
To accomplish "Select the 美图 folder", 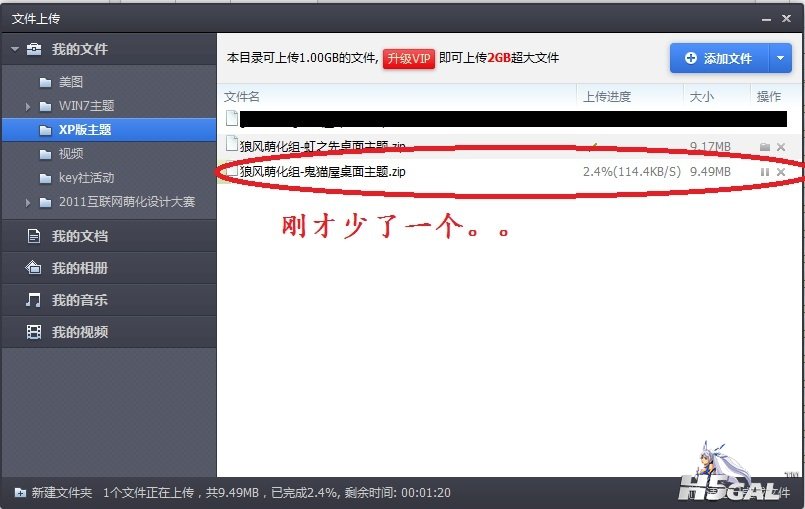I will tap(70, 82).
